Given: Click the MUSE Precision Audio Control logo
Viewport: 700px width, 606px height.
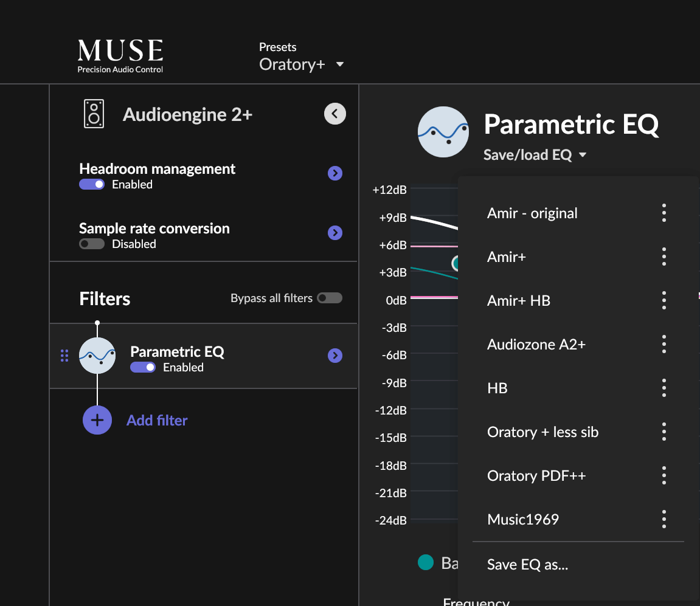Looking at the screenshot, I should coord(120,54).
